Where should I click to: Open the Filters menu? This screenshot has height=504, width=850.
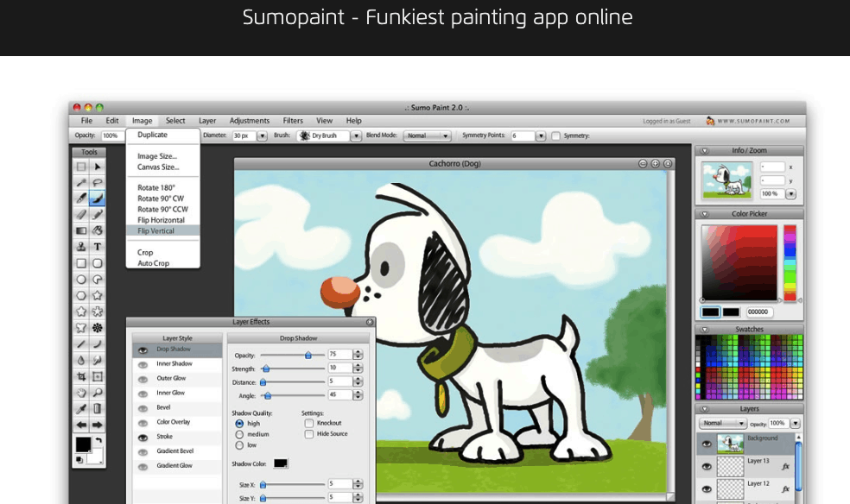(293, 121)
